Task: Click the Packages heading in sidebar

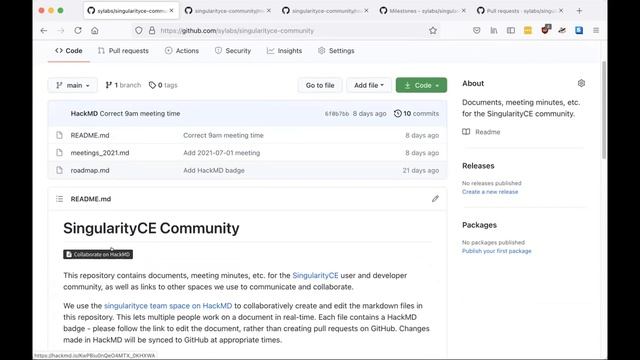Action: [479, 225]
